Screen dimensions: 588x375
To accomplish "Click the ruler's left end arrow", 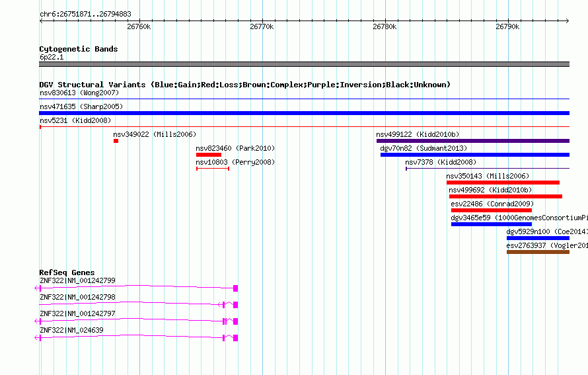I will click(41, 21).
